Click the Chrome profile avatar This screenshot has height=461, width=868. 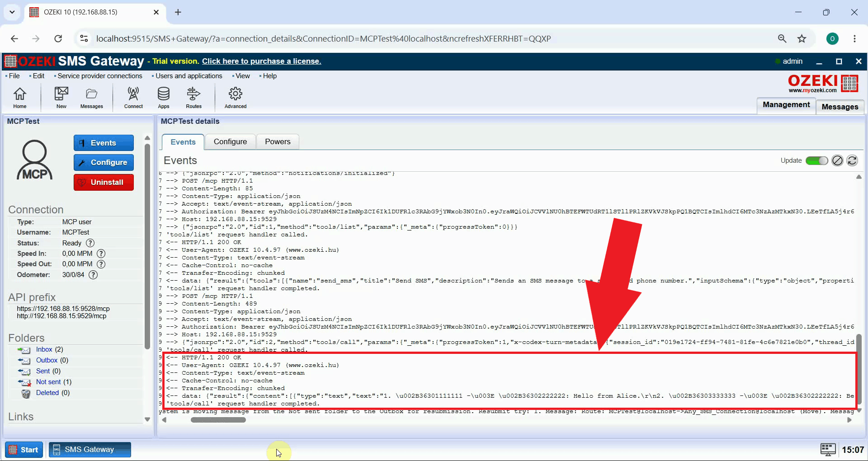[x=832, y=38]
